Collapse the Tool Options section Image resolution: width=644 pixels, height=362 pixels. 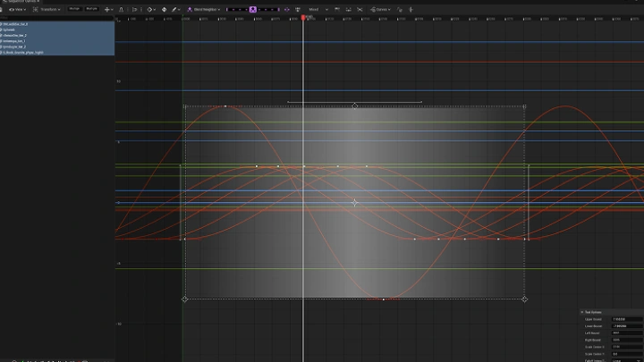(582, 312)
